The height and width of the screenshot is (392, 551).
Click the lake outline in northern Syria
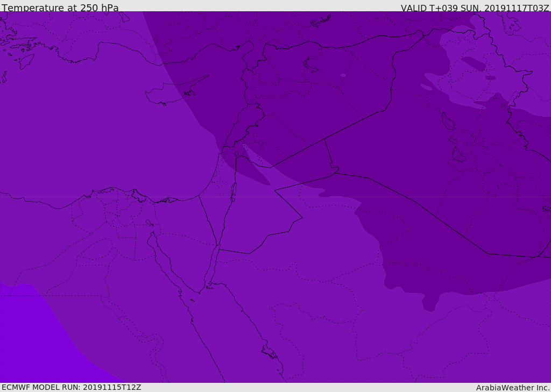[x=311, y=65]
